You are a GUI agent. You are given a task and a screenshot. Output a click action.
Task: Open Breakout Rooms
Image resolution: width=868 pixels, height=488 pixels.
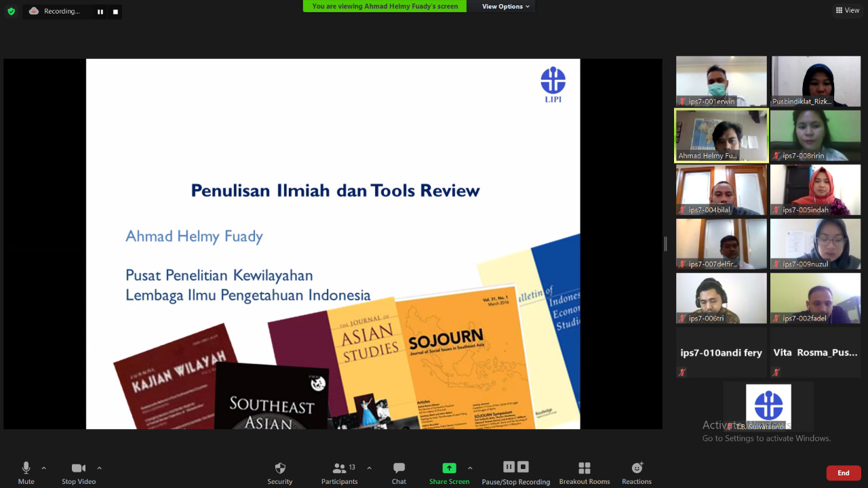click(x=584, y=472)
